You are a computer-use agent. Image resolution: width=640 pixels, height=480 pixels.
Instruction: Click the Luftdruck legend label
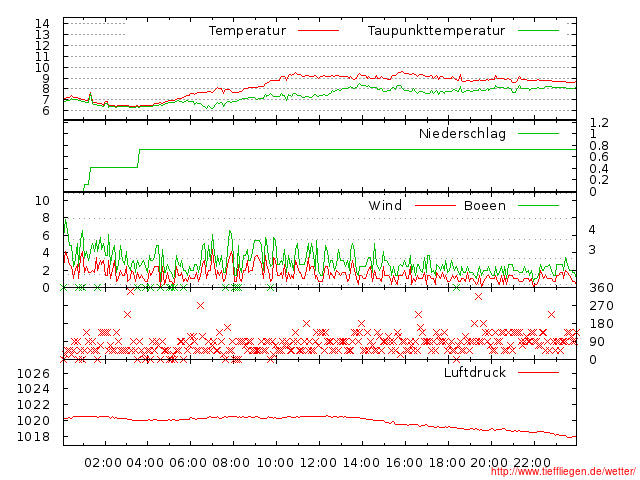475,372
